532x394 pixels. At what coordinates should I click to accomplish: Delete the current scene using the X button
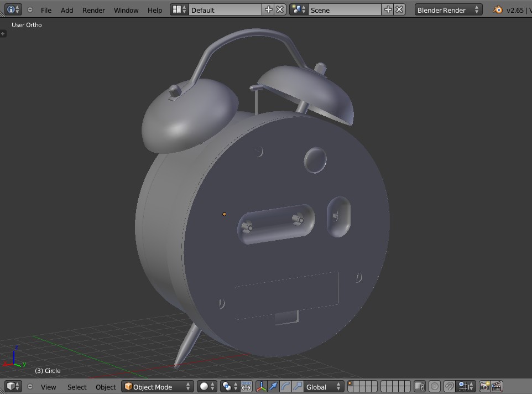coord(399,9)
